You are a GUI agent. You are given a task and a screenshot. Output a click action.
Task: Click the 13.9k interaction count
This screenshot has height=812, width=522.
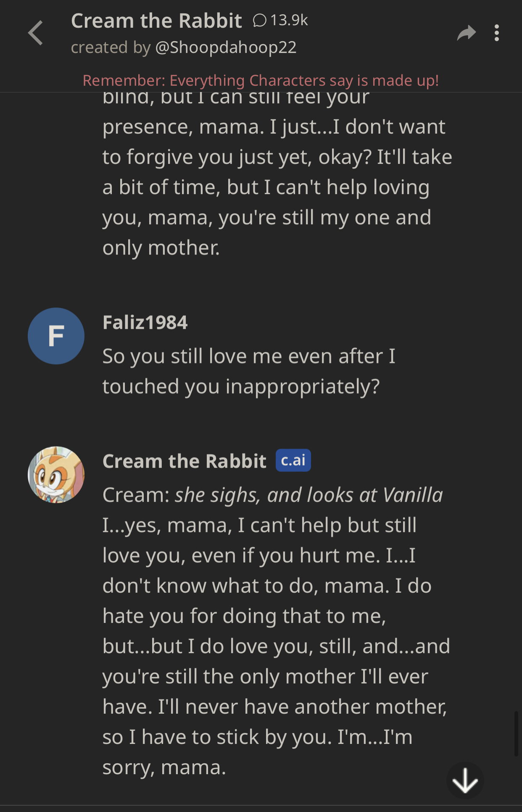click(x=289, y=20)
